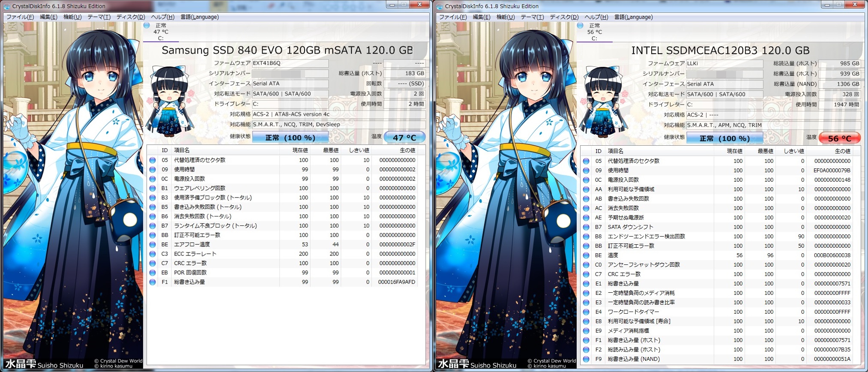Click status orb for Samsung row C3 ECC エラーレート
This screenshot has width=868, height=372.
click(x=153, y=254)
